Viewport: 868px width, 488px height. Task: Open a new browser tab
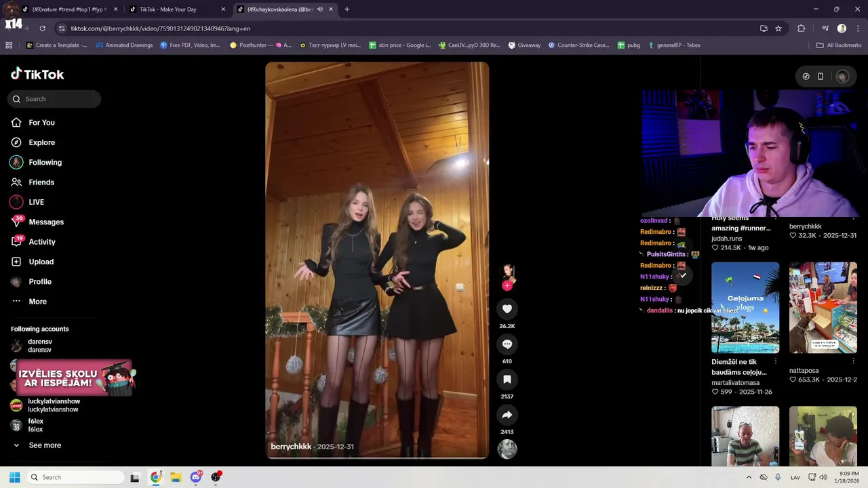pyautogui.click(x=347, y=9)
